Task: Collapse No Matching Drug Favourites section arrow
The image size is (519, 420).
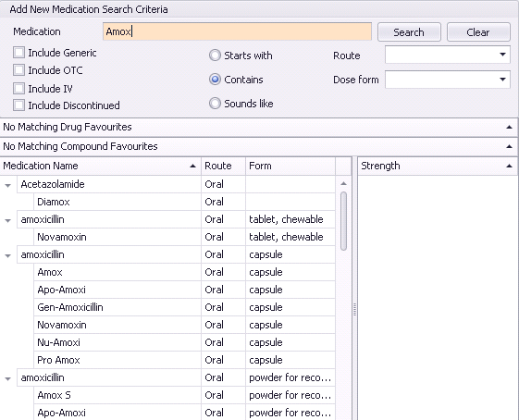Action: 510,127
